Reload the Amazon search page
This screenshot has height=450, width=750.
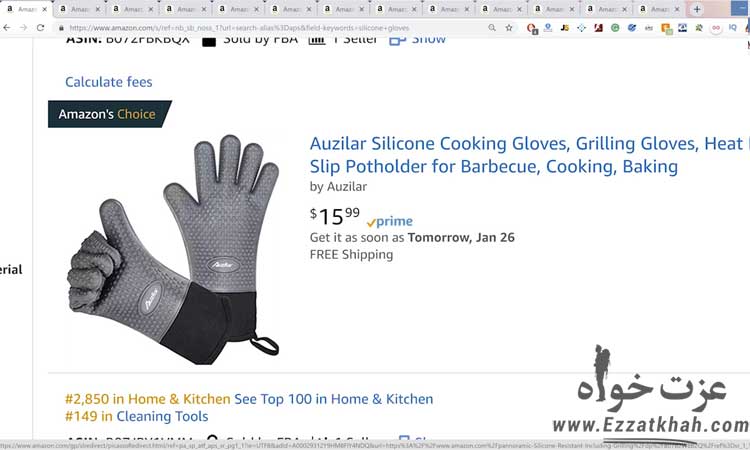pos(40,28)
